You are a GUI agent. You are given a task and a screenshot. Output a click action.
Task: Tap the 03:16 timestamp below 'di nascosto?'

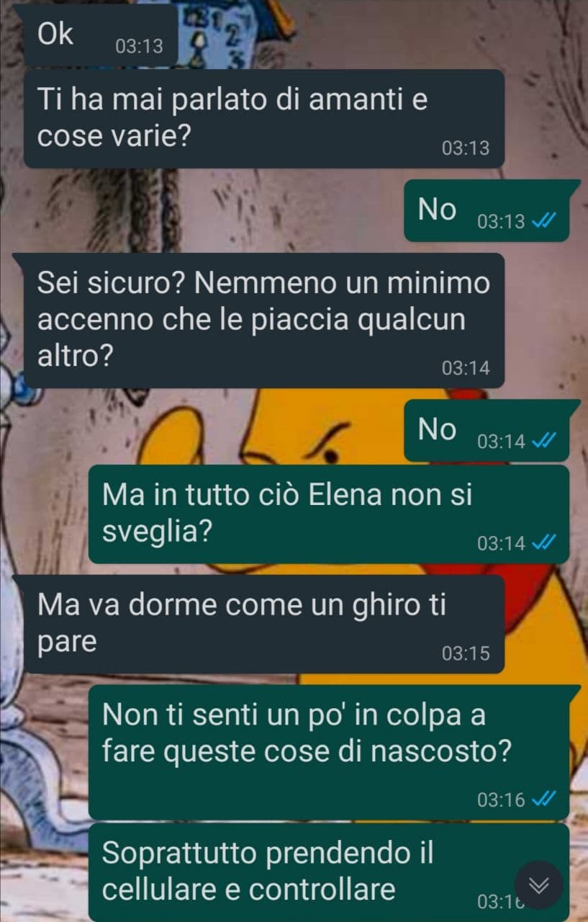501,800
